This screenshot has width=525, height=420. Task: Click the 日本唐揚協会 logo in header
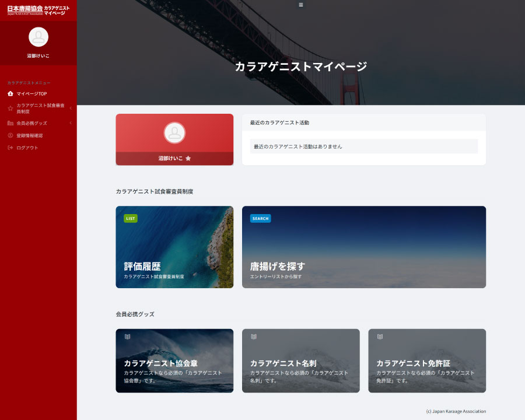pos(25,10)
